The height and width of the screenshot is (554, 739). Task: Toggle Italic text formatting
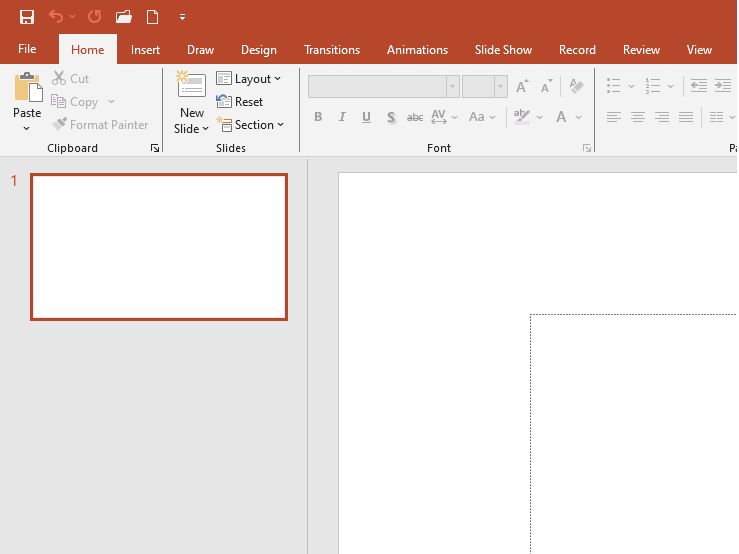(x=342, y=117)
